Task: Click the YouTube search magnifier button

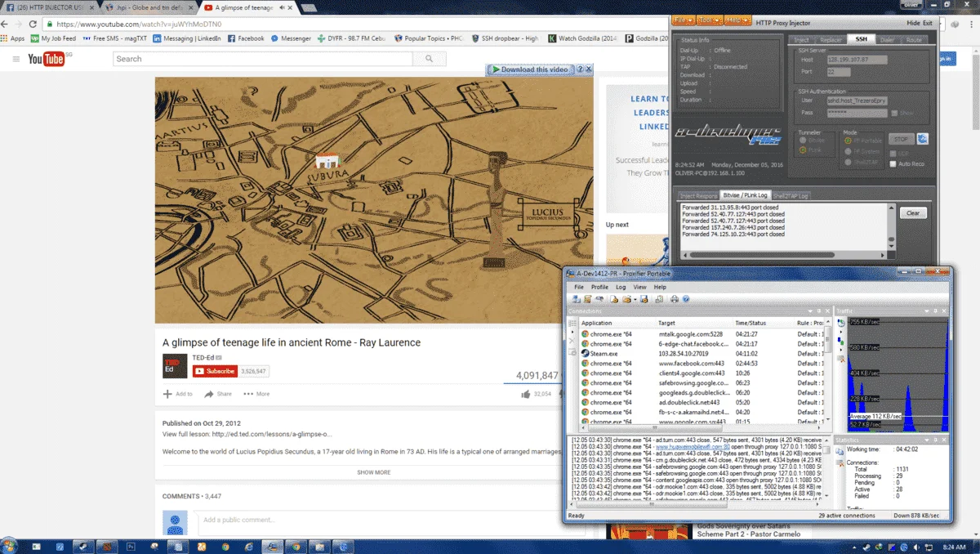Action: pyautogui.click(x=428, y=59)
